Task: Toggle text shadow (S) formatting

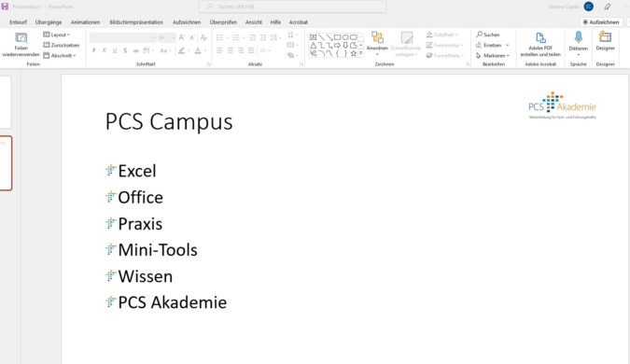Action: pyautogui.click(x=125, y=50)
